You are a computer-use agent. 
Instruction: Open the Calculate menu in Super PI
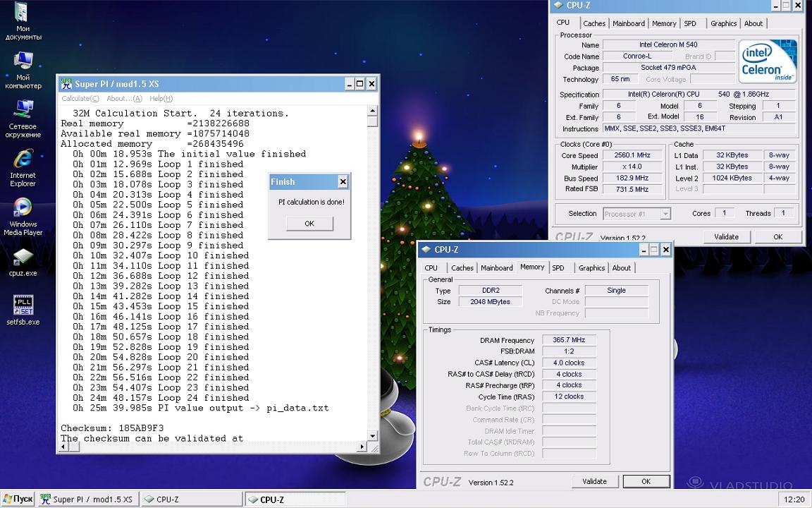pos(80,99)
